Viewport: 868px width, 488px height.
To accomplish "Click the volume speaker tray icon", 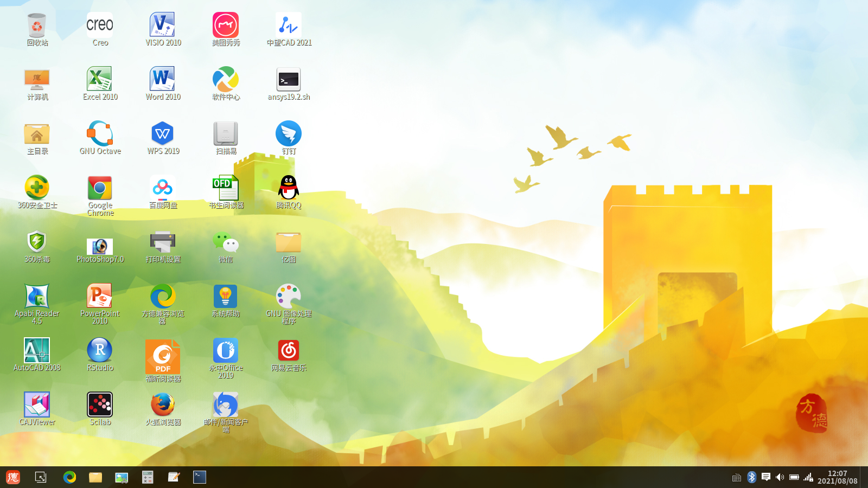I will pos(780,477).
